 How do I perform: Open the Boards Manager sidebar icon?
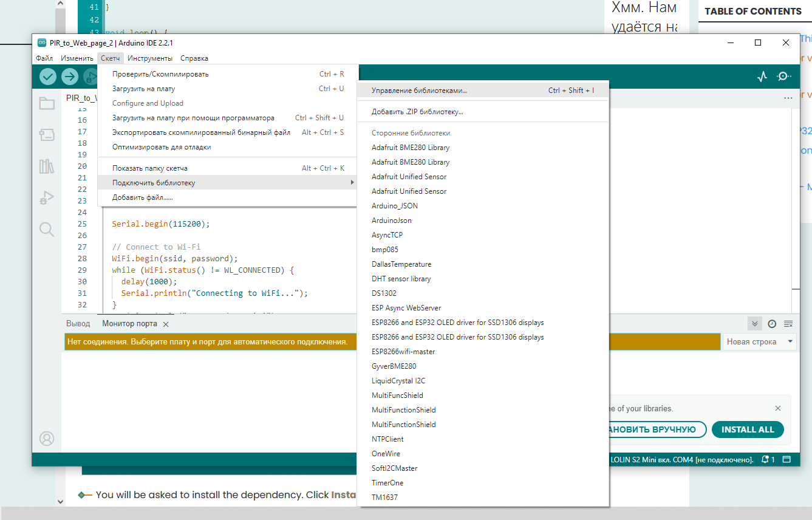(47, 135)
